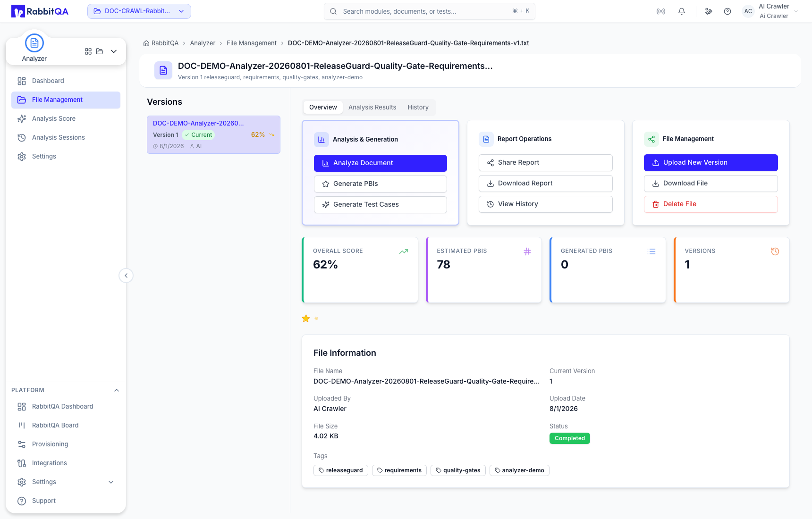Click the quality-gates tag
The image size is (812, 519).
pos(458,470)
